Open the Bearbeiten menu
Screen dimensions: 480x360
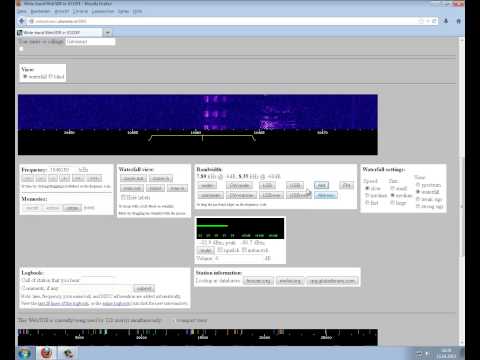click(x=40, y=11)
